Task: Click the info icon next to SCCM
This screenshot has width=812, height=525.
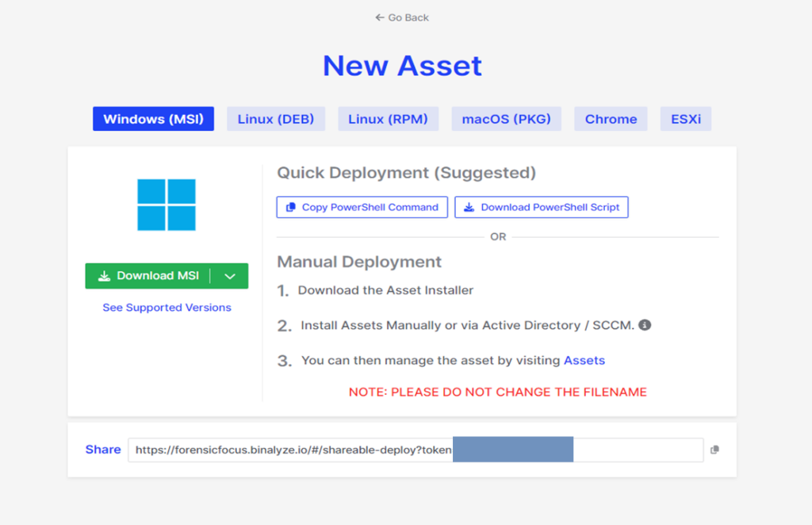Action: pos(645,325)
